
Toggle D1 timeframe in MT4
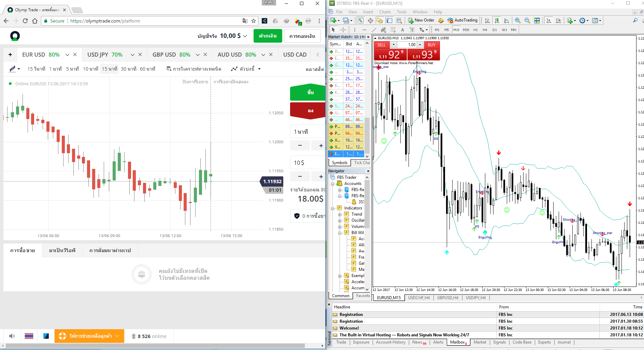coord(495,30)
